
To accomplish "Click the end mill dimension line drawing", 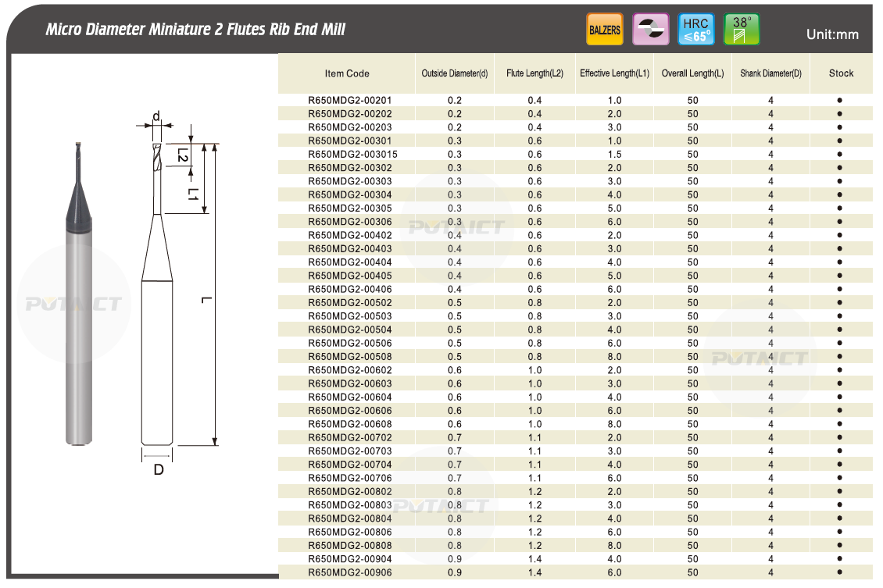I will click(177, 293).
